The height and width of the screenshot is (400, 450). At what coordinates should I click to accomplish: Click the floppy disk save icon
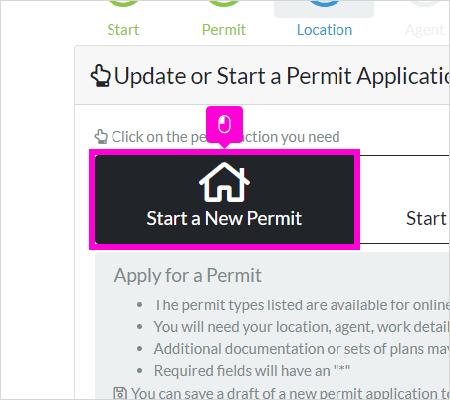click(120, 393)
